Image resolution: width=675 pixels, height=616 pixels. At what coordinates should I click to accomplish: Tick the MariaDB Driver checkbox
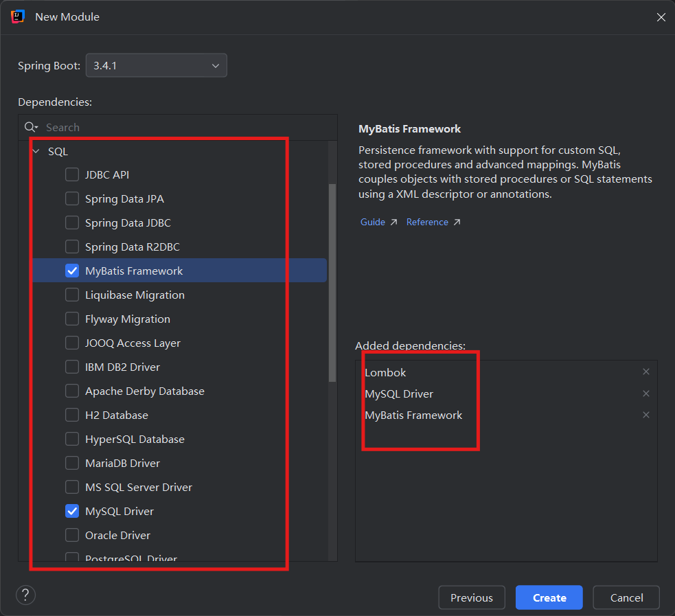72,463
